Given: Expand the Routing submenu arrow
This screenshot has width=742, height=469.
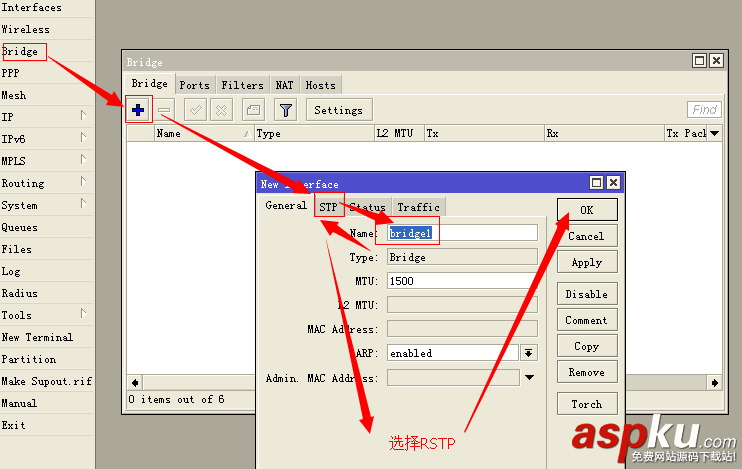Looking at the screenshot, I should 83,181.
